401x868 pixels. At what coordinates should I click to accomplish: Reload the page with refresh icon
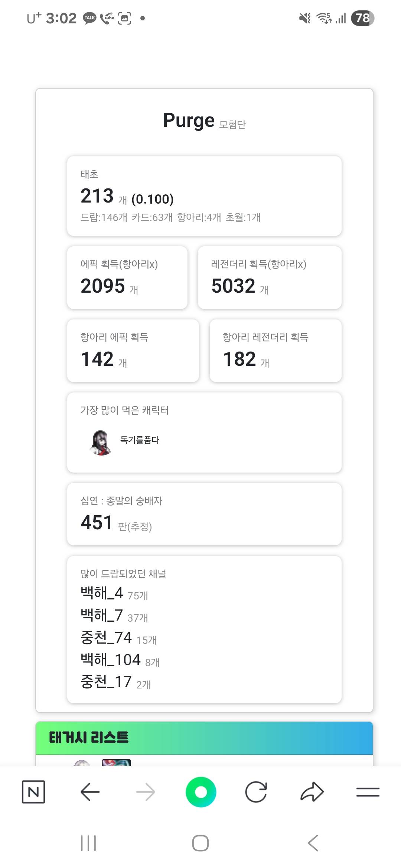(x=256, y=792)
